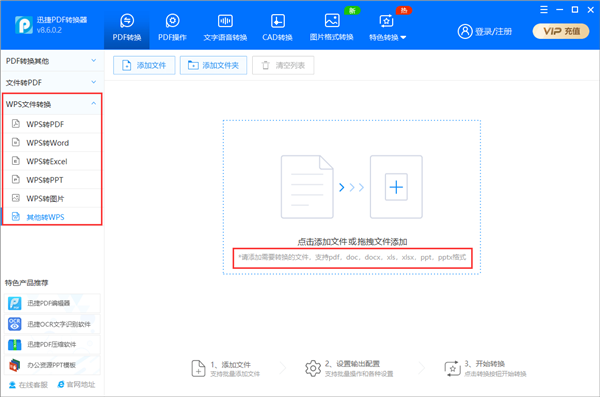
Task: Select WPS转Word in the sidebar
Action: [52, 143]
